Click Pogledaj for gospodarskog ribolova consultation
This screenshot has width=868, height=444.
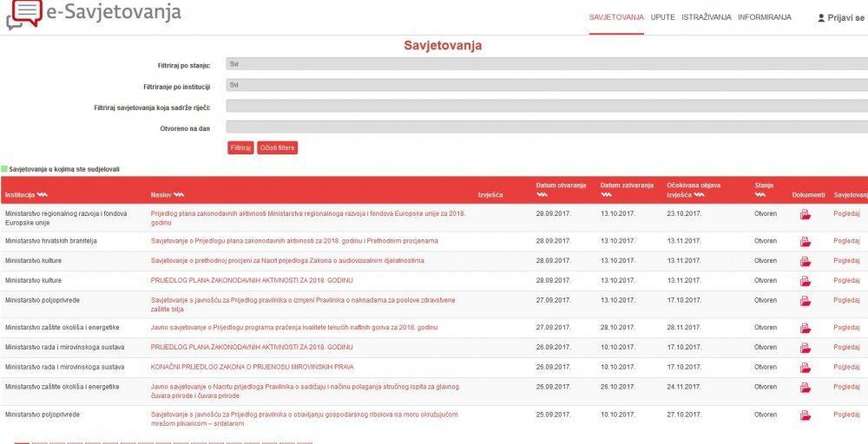846,415
